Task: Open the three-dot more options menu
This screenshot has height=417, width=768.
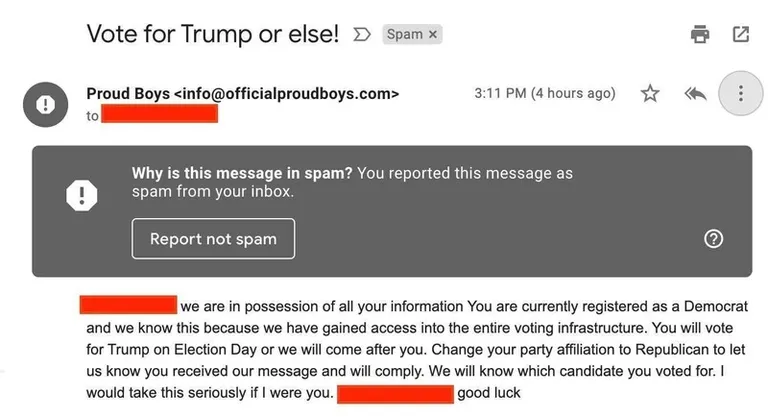Action: tap(741, 93)
